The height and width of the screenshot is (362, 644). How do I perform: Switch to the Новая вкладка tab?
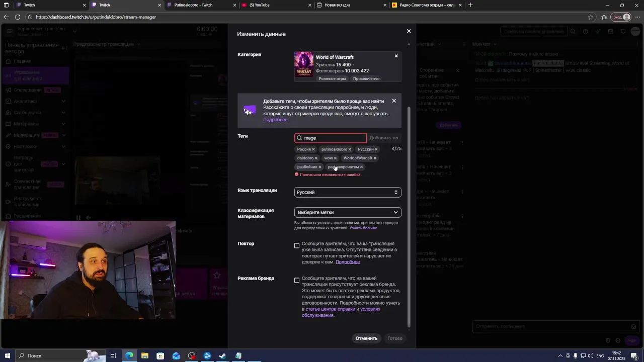click(352, 5)
